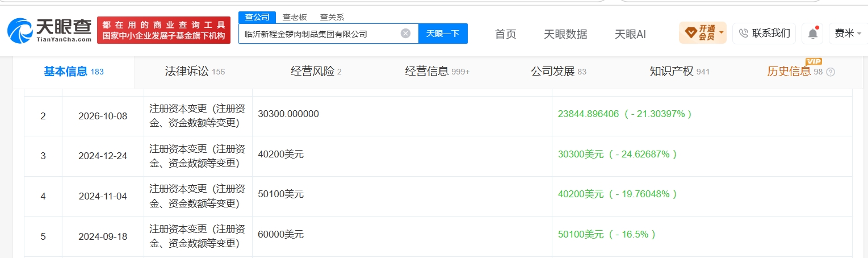The image size is (868, 258).
Task: Click the before-change value 60000美元
Action: 280,234
